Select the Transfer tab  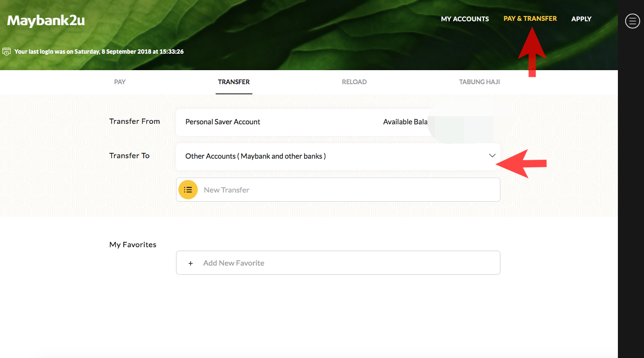coord(234,82)
